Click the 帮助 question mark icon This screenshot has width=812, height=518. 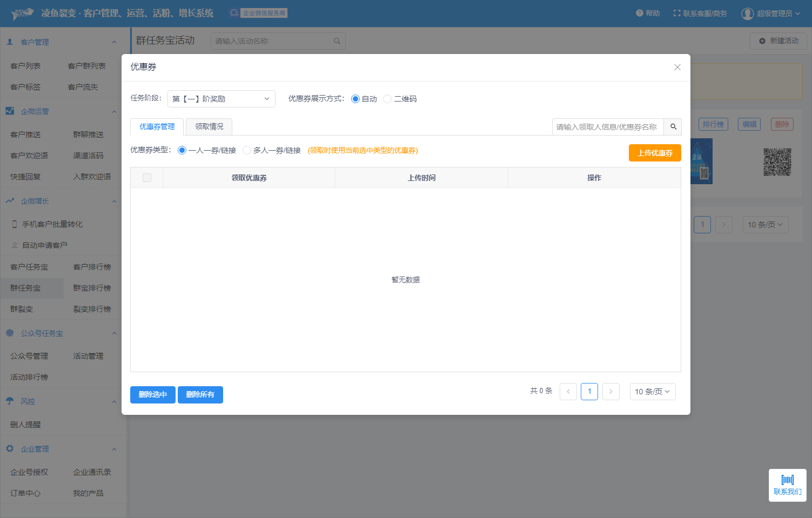(x=639, y=14)
